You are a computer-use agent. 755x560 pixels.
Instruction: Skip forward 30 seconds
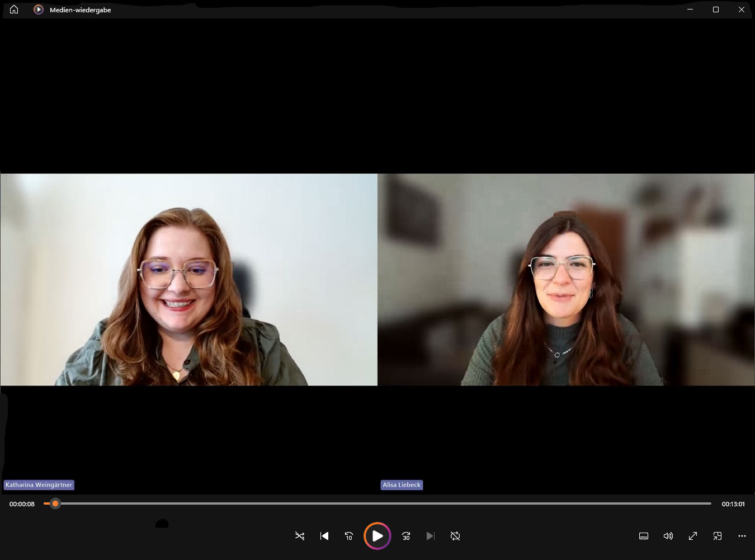tap(406, 536)
